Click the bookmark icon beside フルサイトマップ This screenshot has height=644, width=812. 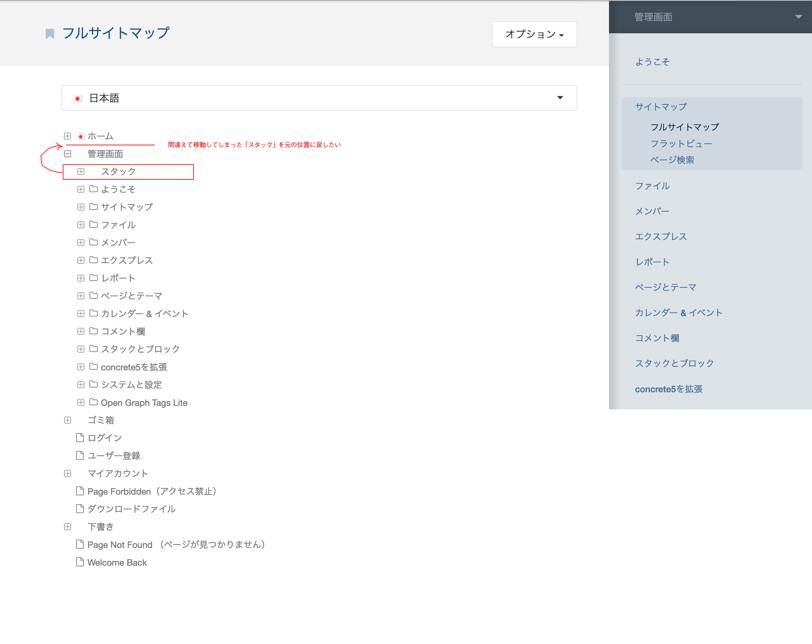(50, 34)
